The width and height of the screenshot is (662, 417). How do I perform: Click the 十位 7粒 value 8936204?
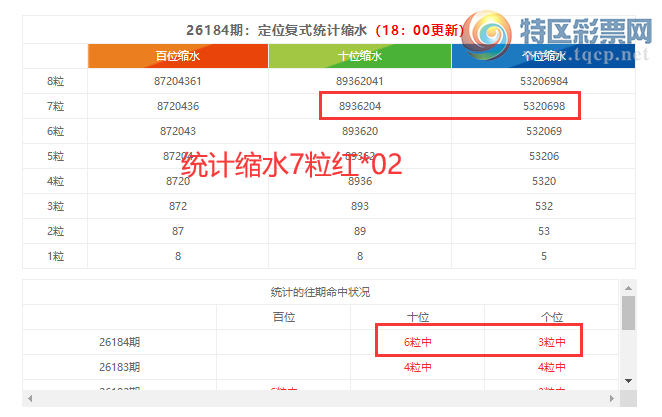(x=360, y=106)
